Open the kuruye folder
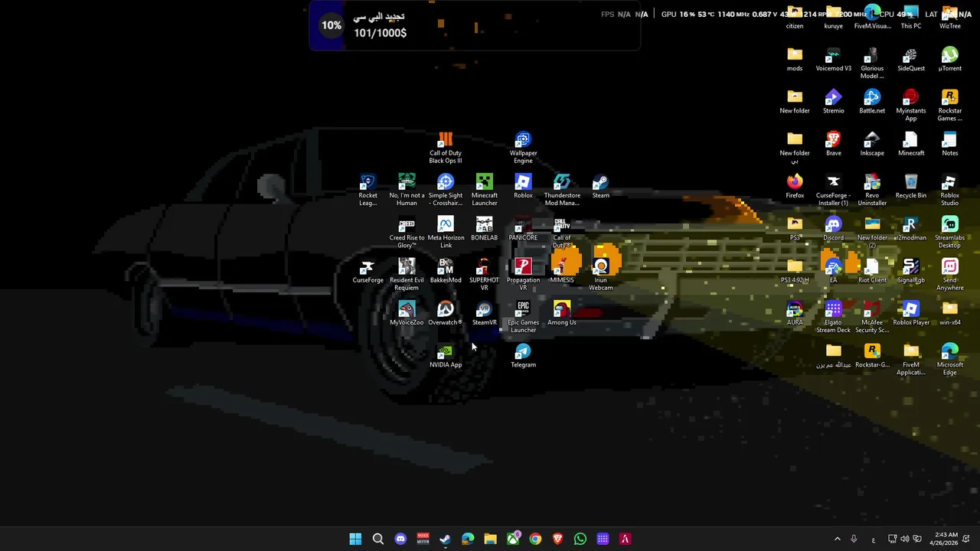This screenshot has height=551, width=980. pyautogui.click(x=833, y=18)
